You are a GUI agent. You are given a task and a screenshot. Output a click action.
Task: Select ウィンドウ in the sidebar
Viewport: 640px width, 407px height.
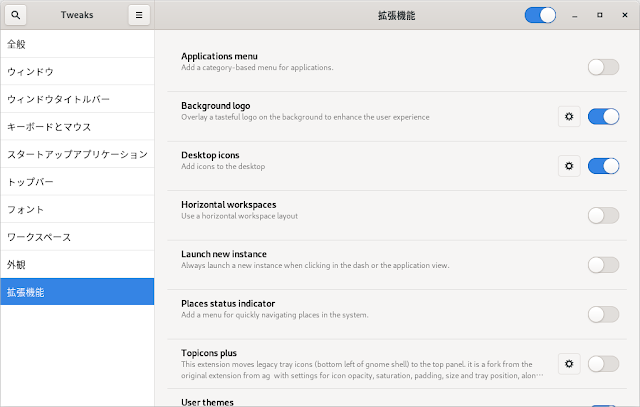click(x=77, y=71)
